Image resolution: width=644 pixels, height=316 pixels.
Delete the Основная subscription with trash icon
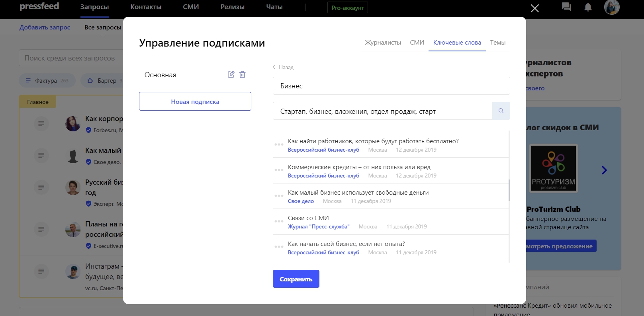click(x=243, y=74)
